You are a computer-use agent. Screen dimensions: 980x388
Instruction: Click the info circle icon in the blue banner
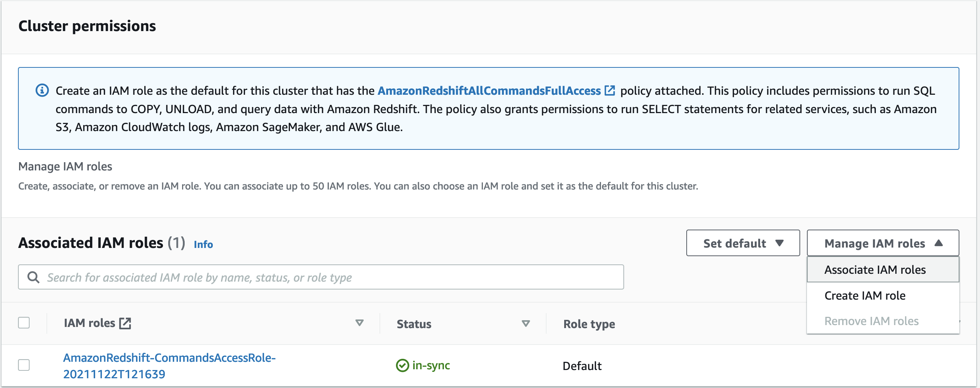pyautogui.click(x=42, y=91)
